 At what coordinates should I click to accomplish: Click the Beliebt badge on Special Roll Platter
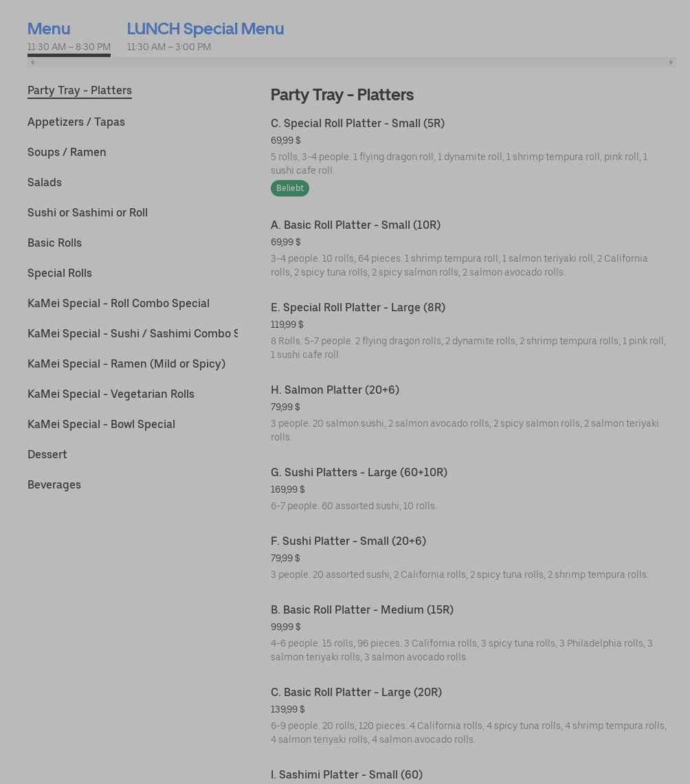(x=289, y=188)
